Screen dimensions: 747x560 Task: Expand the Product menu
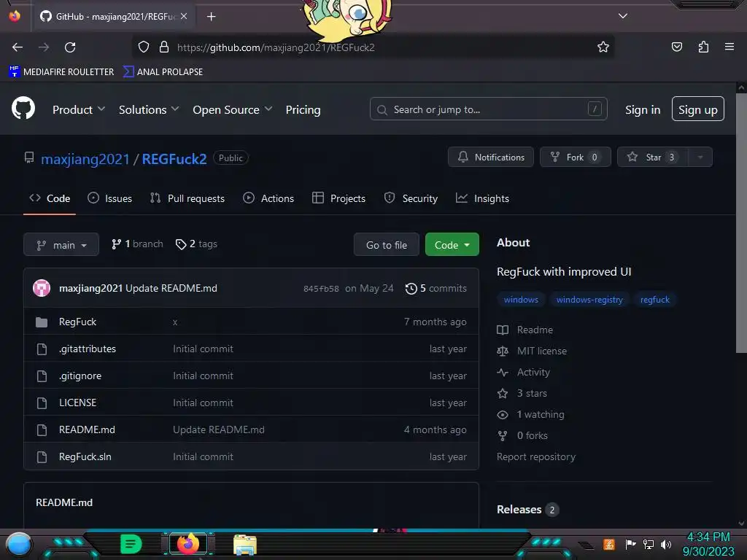pos(79,109)
